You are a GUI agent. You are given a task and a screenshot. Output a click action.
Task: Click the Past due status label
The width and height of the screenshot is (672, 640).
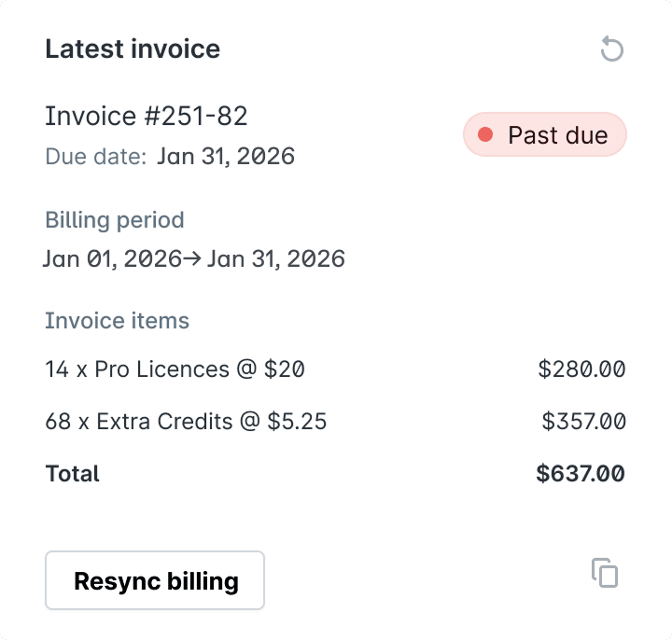557,135
